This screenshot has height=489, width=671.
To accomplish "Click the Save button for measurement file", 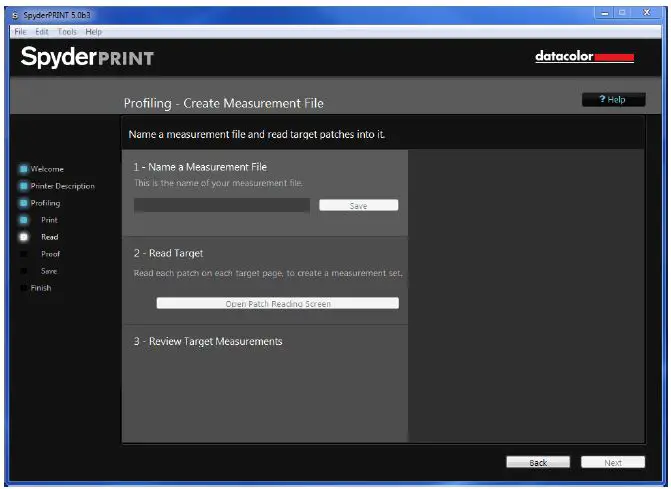I will [359, 205].
